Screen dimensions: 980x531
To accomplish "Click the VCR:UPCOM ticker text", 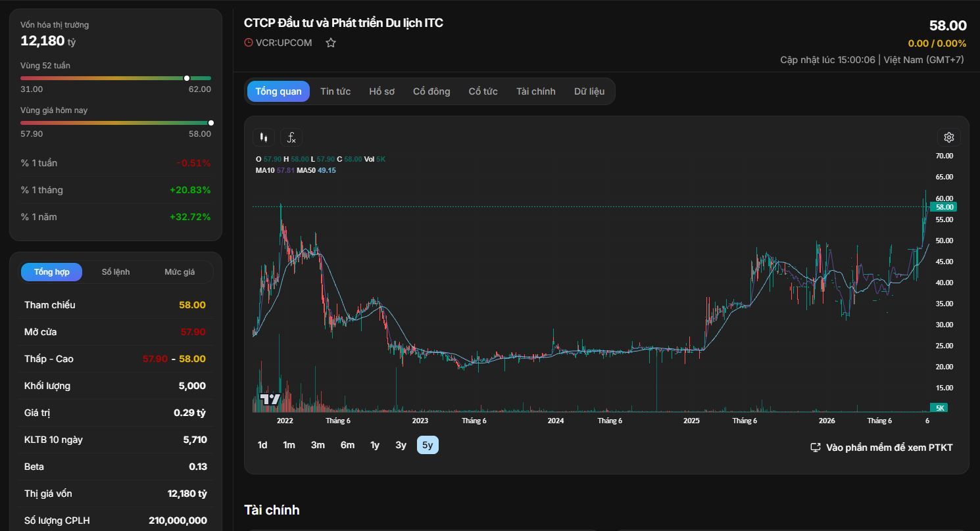I will point(284,43).
